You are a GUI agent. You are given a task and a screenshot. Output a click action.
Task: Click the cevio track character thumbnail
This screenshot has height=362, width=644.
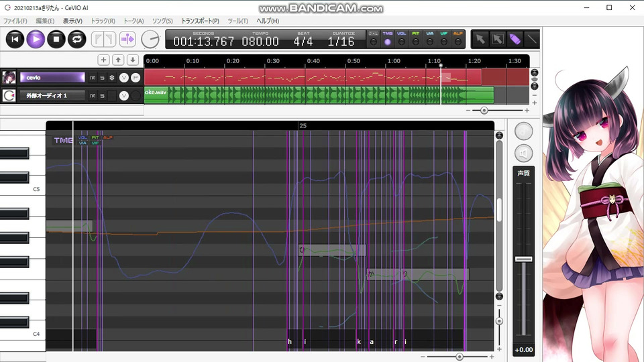9,77
